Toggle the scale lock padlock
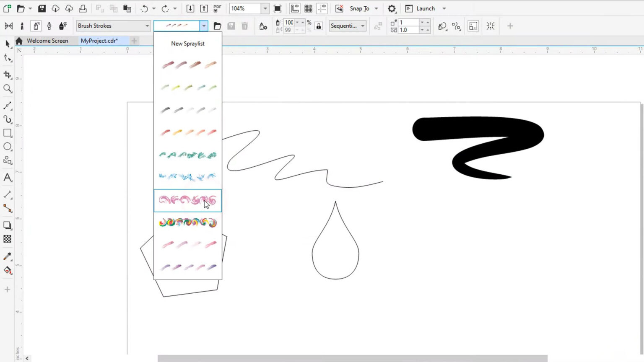Image resolution: width=644 pixels, height=362 pixels. [x=319, y=26]
